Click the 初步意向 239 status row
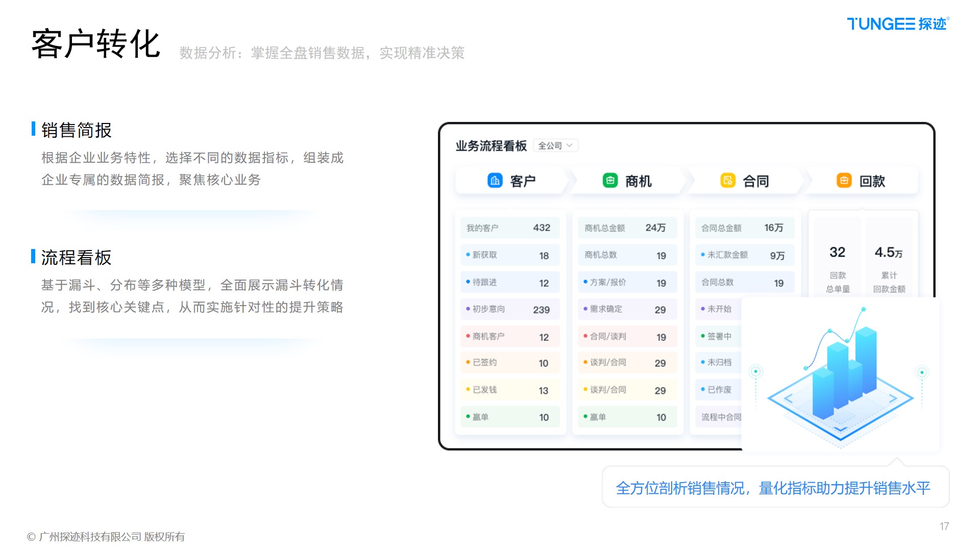 [509, 309]
